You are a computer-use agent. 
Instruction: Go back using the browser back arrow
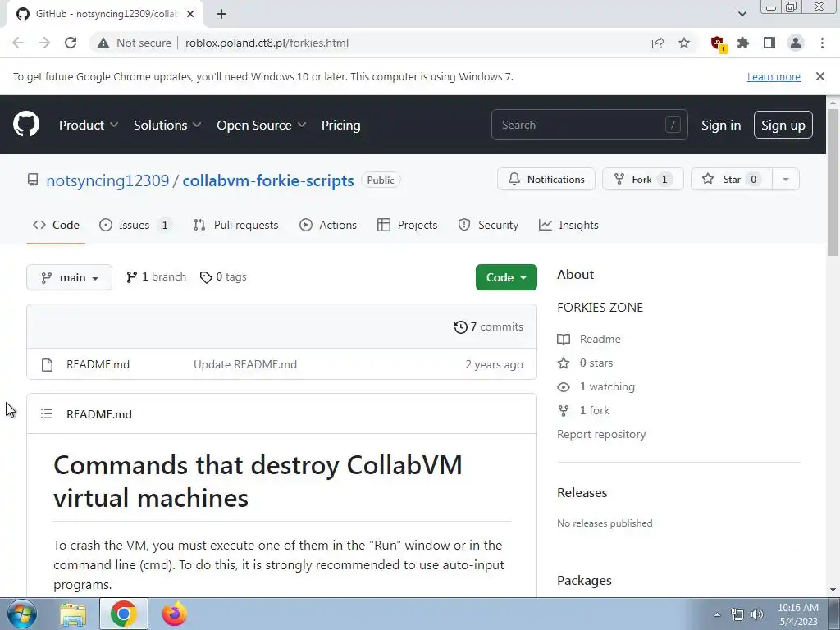click(x=18, y=43)
